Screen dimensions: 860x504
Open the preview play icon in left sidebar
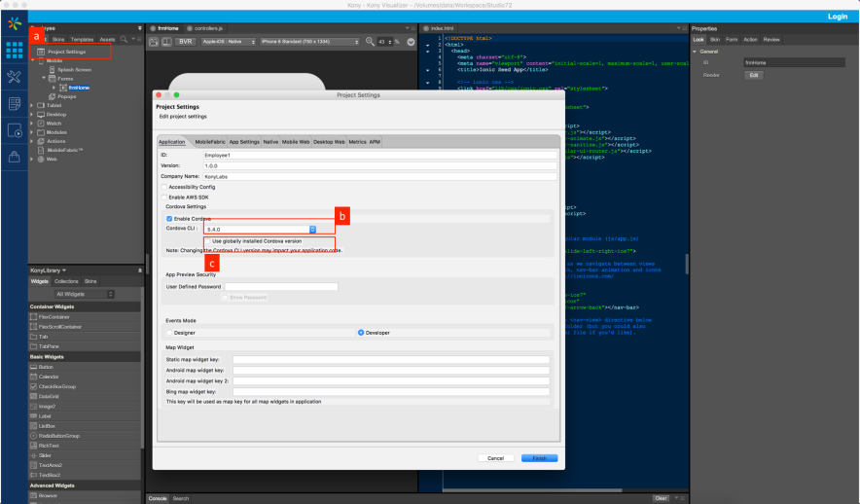pyautogui.click(x=15, y=130)
